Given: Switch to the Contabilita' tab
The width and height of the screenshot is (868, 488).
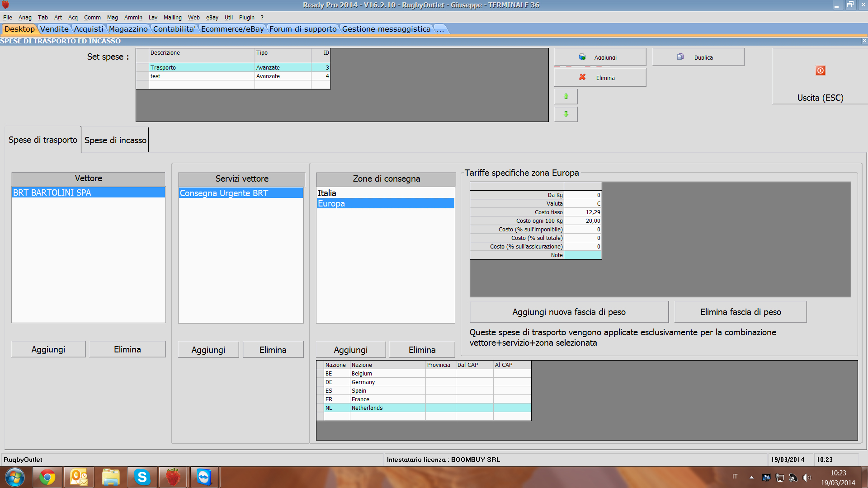Looking at the screenshot, I should point(175,29).
